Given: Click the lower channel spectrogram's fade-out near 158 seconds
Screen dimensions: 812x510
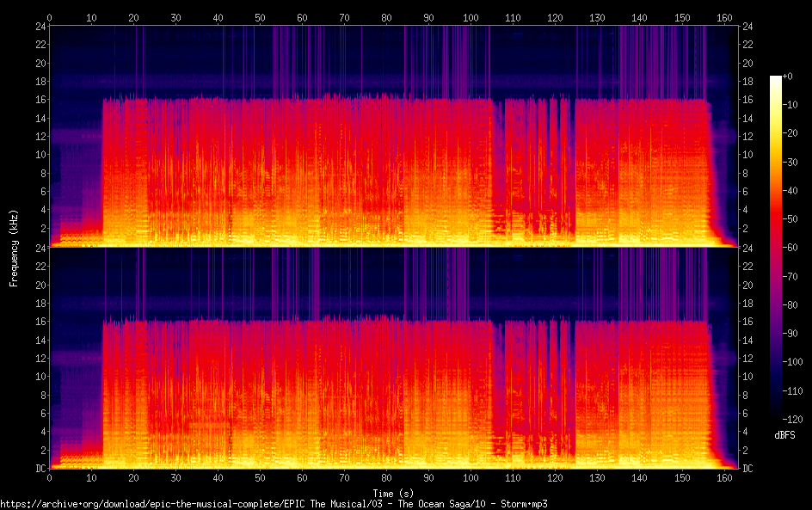Looking at the screenshot, I should pos(716,404).
